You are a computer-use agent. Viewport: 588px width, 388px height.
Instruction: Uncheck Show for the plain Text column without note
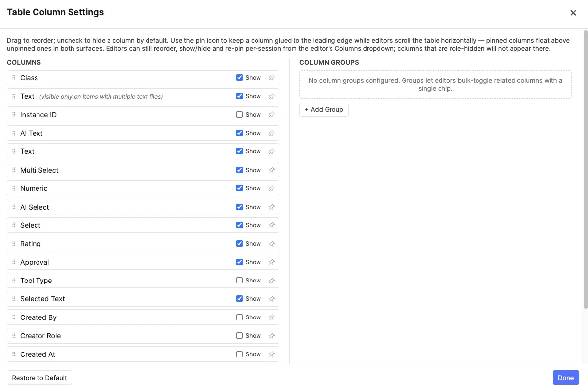click(239, 151)
